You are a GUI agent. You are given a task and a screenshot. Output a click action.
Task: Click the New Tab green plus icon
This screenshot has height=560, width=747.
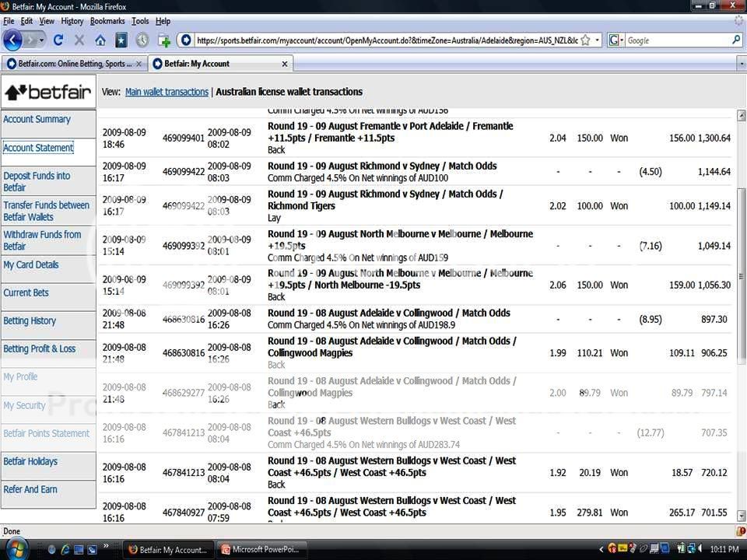[x=164, y=41]
